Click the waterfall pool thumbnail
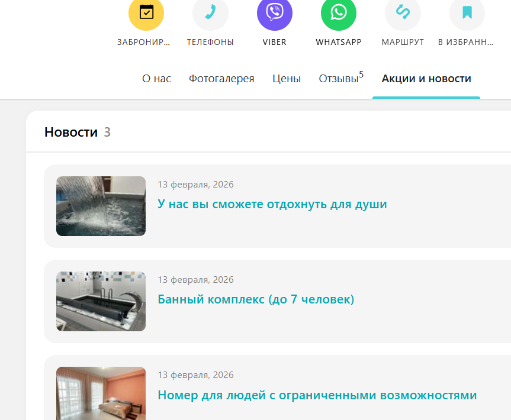This screenshot has height=420, width=511. click(x=101, y=206)
